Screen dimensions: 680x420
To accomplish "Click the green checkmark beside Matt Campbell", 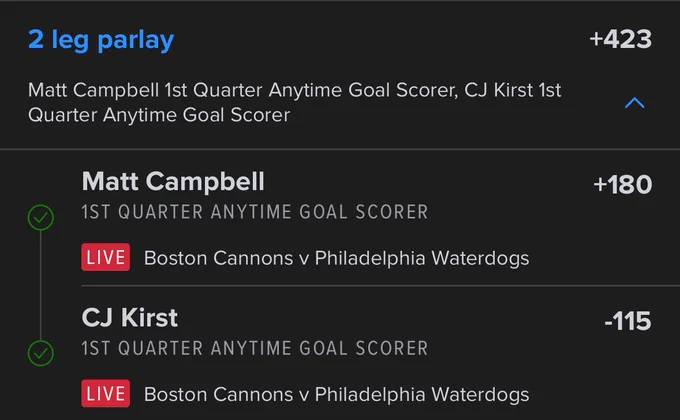I will (41, 217).
